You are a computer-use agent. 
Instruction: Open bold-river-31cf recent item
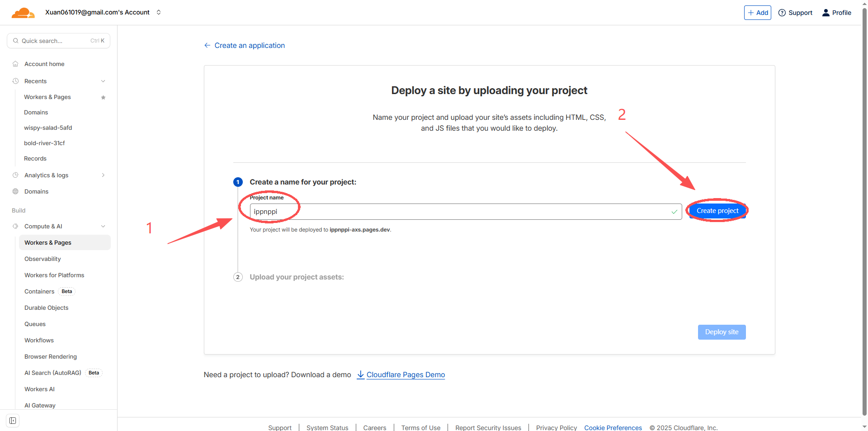[x=44, y=143]
